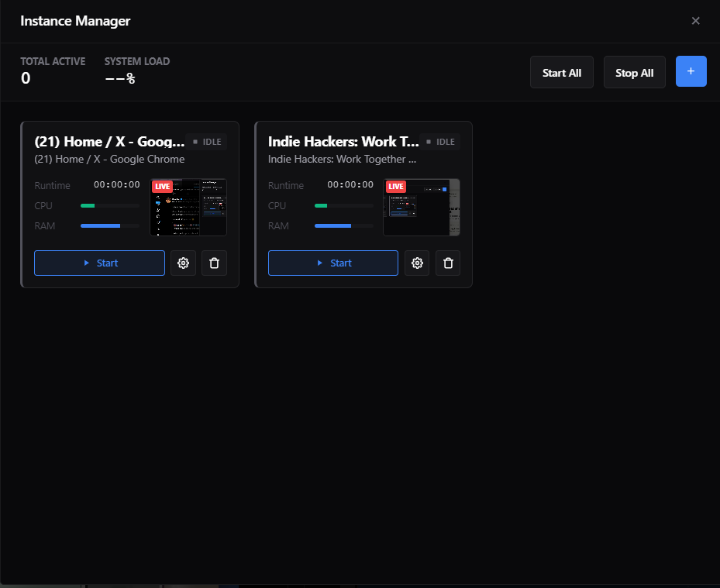Click the TOTAL ACTIVE count 0

click(x=26, y=78)
